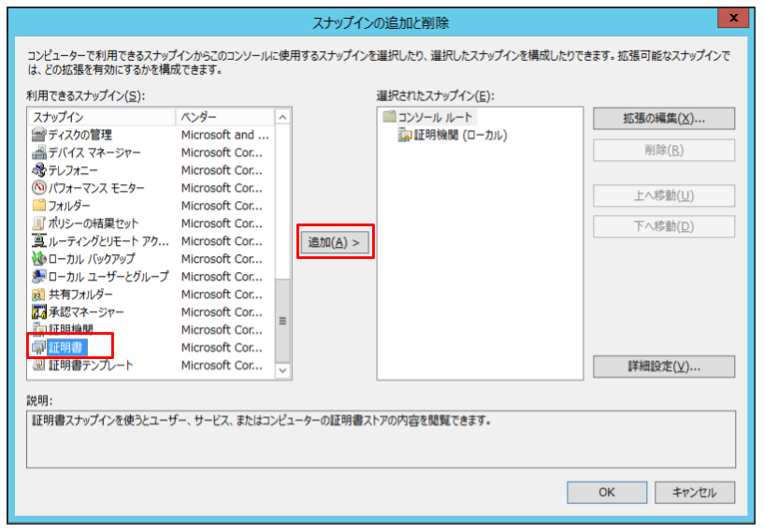The width and height of the screenshot is (764, 532).
Task: Select the 証明書テンプレート snap-in icon
Action: (x=38, y=365)
